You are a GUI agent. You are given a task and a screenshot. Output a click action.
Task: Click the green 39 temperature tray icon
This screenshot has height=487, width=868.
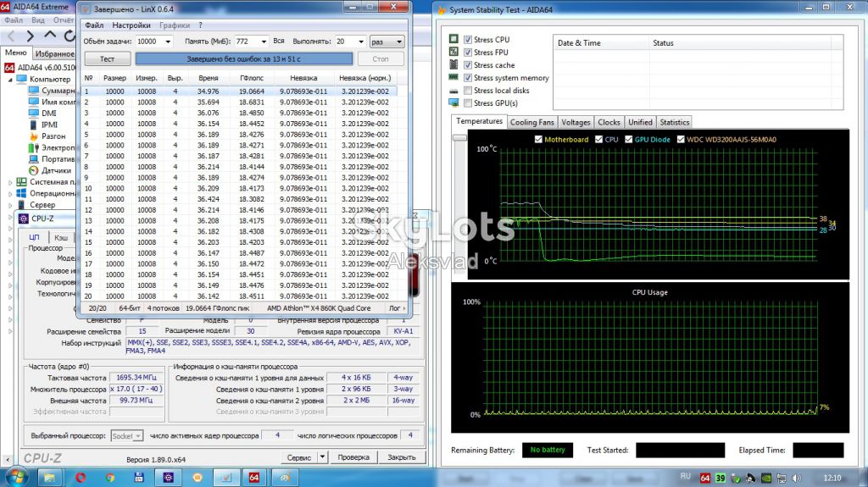pos(721,478)
